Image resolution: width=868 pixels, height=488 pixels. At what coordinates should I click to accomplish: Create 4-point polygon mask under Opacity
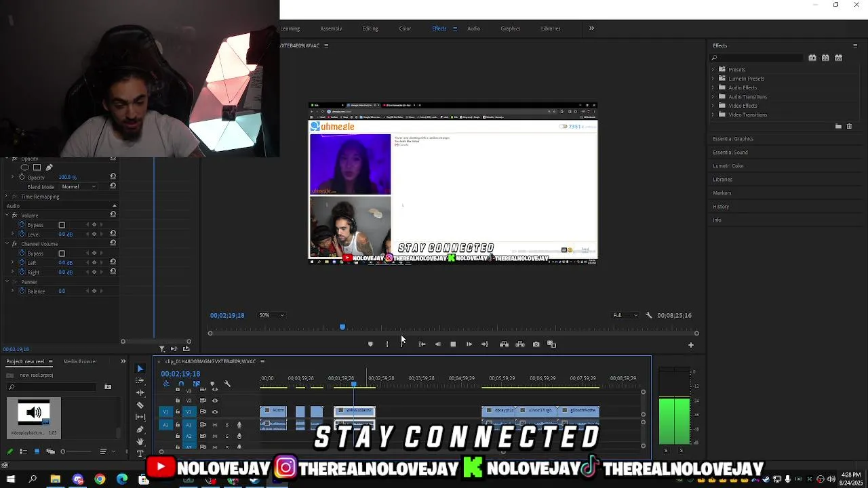click(37, 167)
